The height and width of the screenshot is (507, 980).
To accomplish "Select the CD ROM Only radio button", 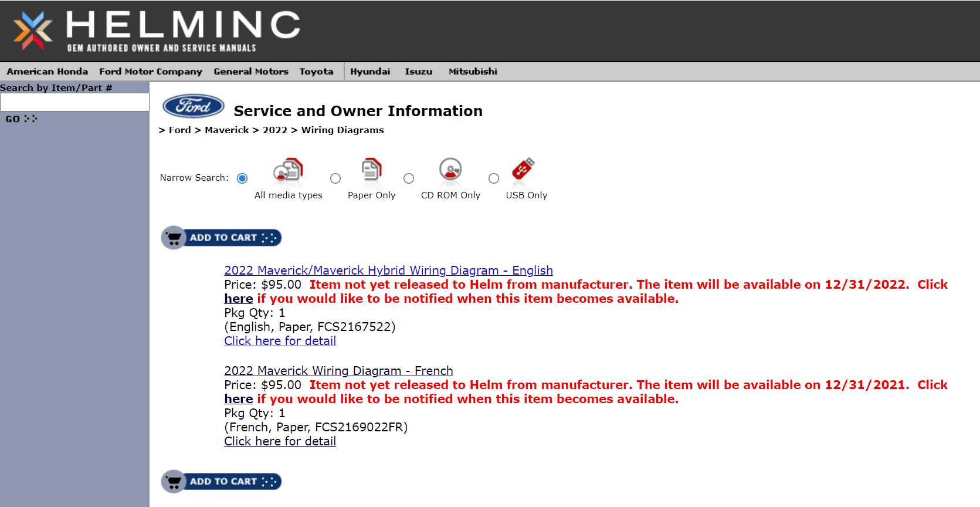I will coord(409,178).
